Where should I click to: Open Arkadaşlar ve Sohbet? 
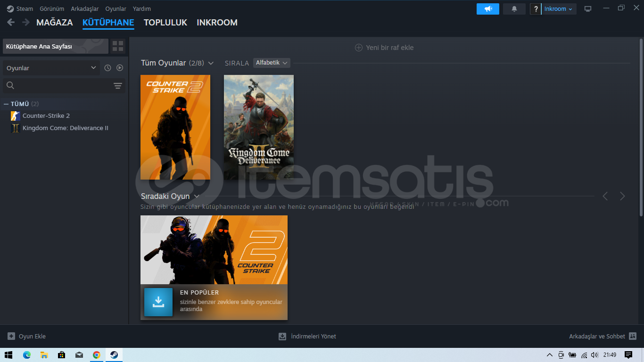597,336
